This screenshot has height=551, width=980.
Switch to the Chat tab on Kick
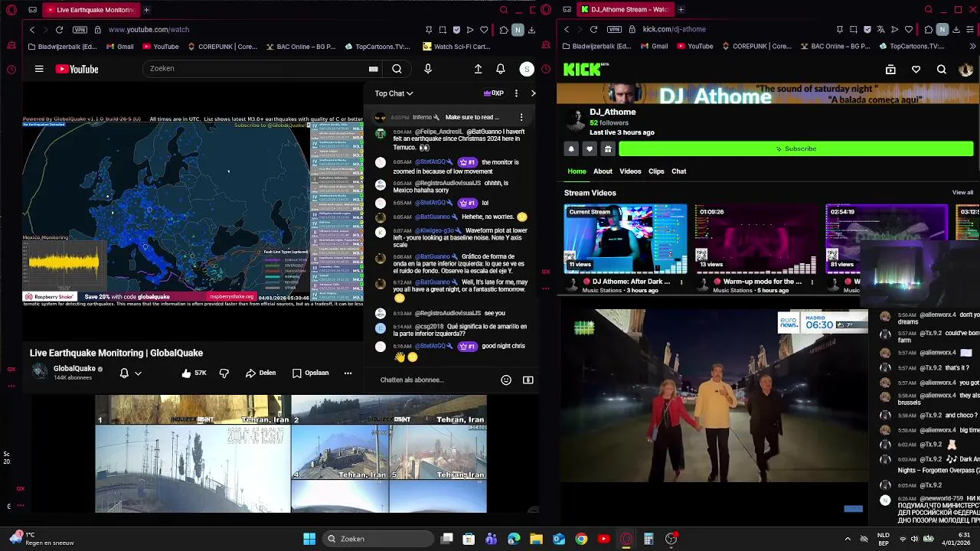click(679, 171)
